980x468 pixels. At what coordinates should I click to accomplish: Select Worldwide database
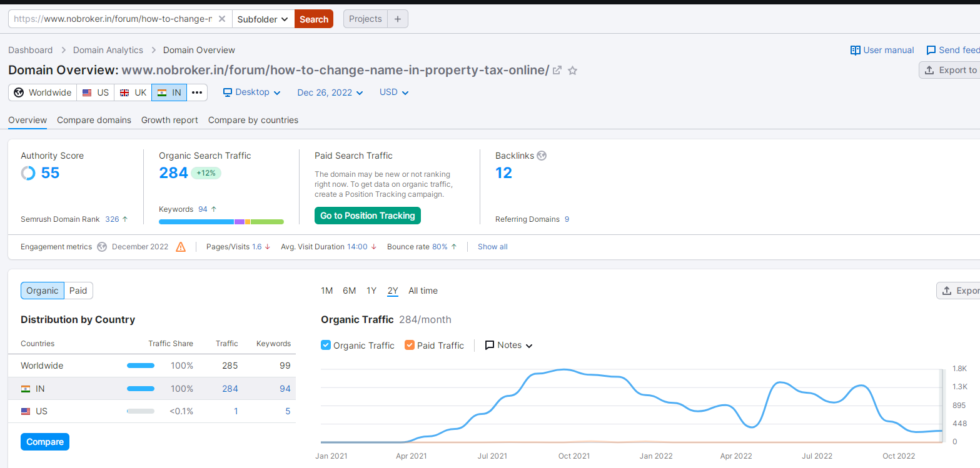(43, 92)
